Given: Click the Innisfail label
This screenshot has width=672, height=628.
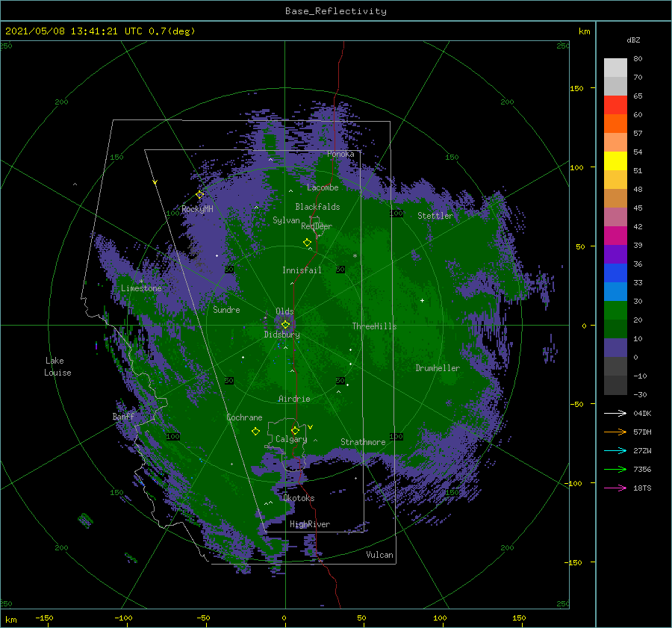Looking at the screenshot, I should pos(302,270).
